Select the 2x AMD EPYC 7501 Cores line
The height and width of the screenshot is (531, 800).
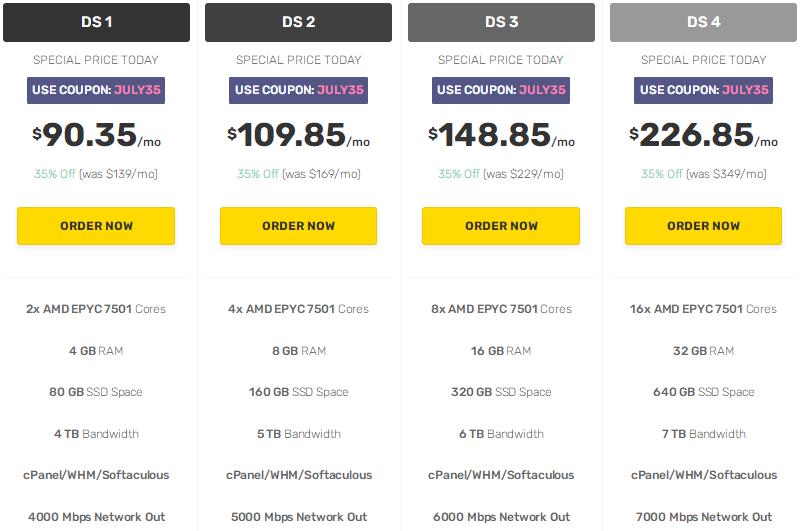point(96,309)
